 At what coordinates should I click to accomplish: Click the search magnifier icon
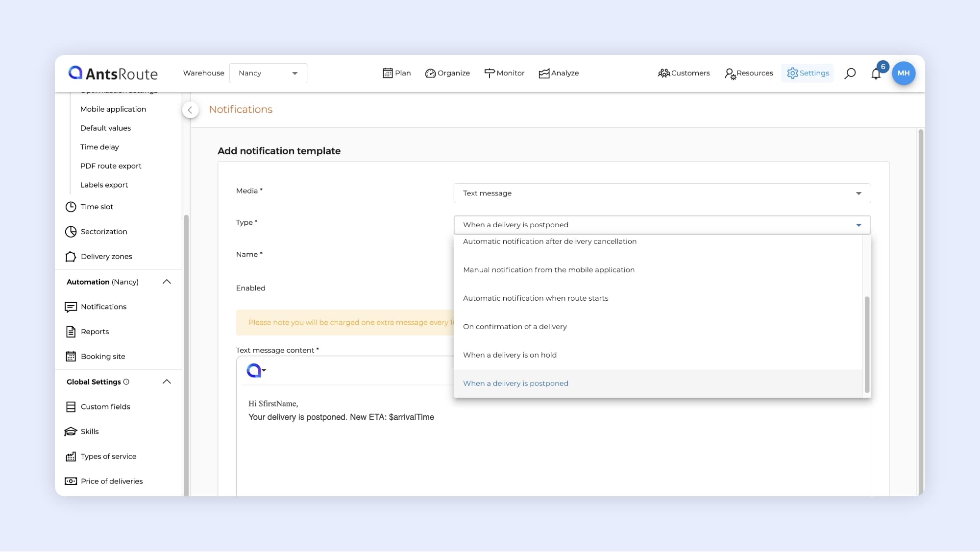[850, 73]
